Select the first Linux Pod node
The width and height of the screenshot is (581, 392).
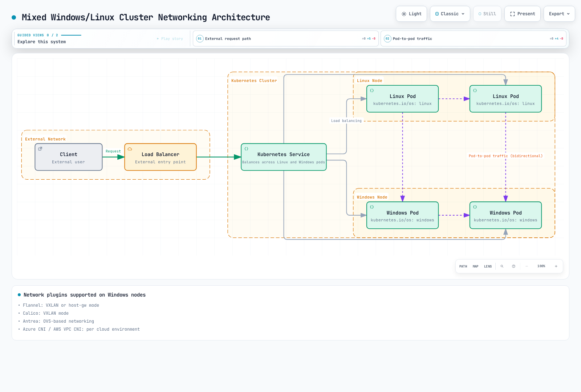click(x=402, y=99)
